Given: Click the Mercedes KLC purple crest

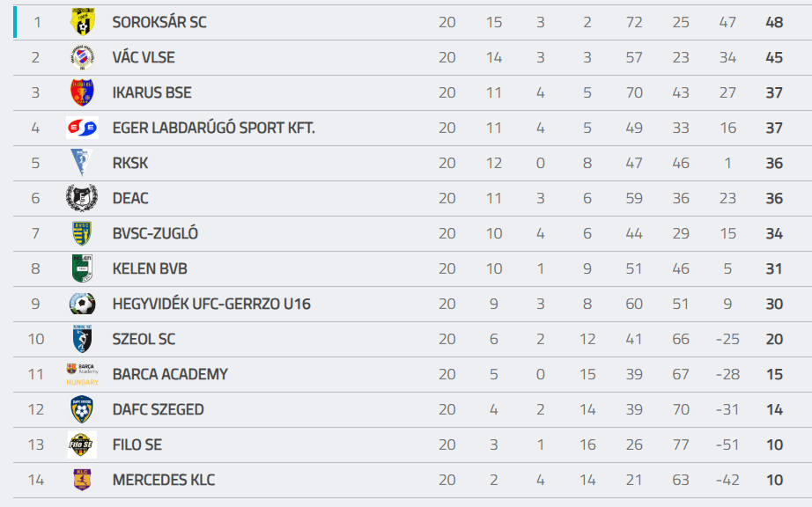Looking at the screenshot, I should [82, 480].
